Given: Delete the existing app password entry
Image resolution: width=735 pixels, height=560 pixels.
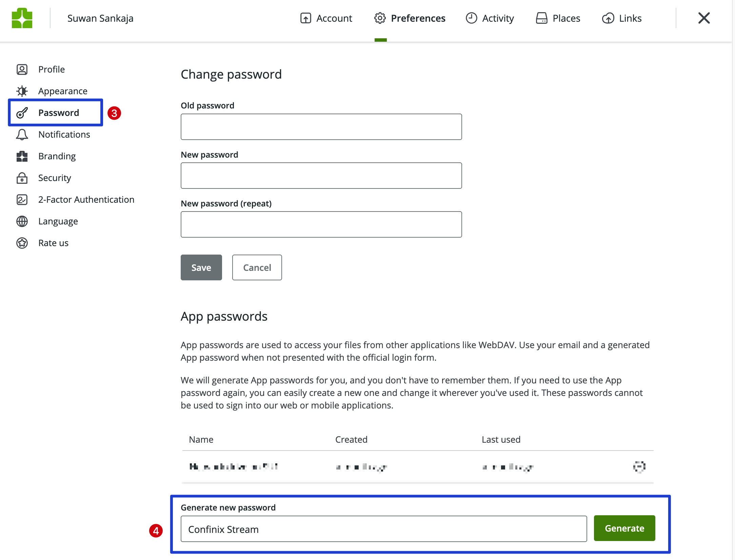Looking at the screenshot, I should click(639, 467).
